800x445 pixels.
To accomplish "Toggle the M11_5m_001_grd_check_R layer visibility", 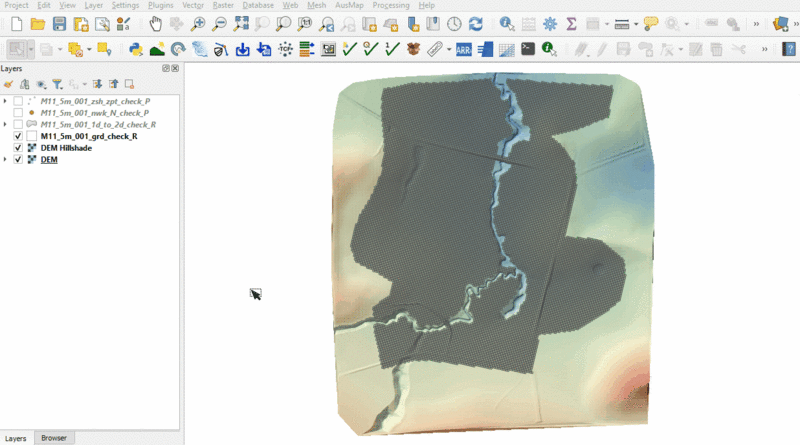I will click(x=18, y=136).
